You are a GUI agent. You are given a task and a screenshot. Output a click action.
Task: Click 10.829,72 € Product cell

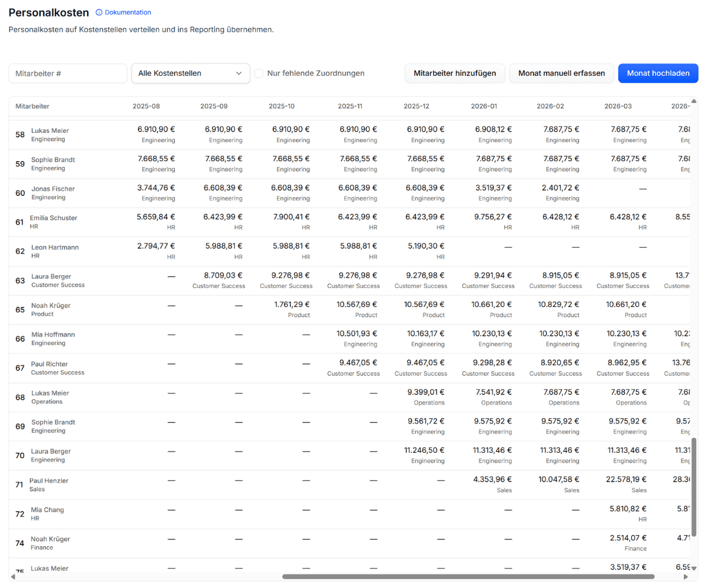558,310
